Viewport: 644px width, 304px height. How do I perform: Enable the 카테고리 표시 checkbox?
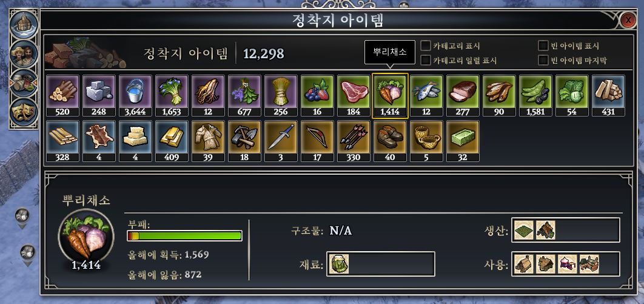[x=426, y=46]
